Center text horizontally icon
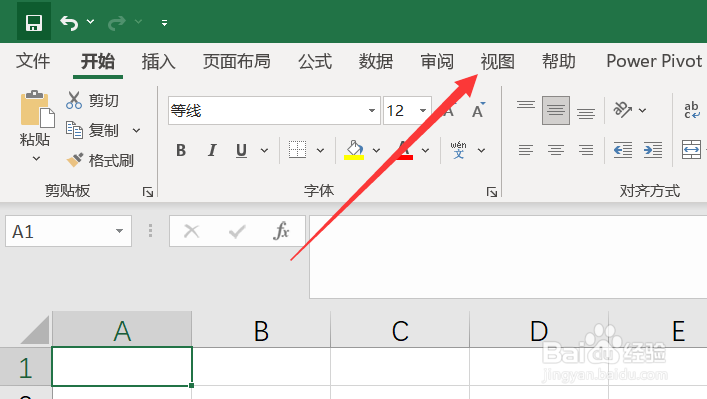Image resolution: width=707 pixels, height=399 pixels. 556,150
